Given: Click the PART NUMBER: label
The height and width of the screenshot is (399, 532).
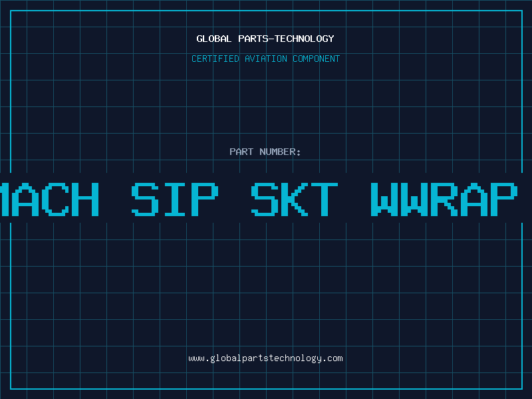Looking at the screenshot, I should click(x=265, y=152).
